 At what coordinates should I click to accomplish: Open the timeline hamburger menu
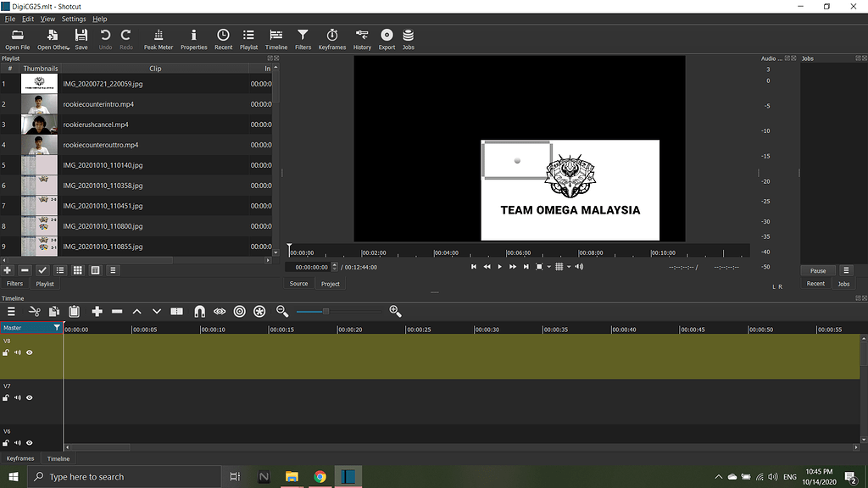tap(11, 311)
